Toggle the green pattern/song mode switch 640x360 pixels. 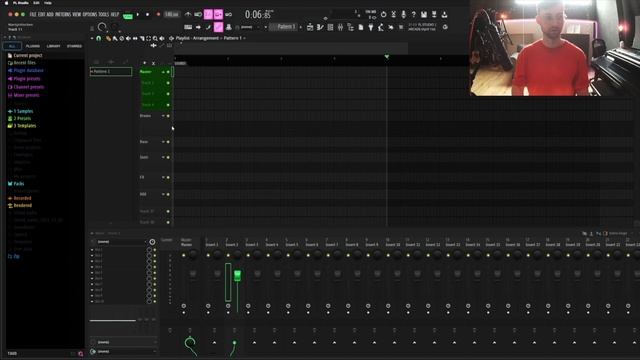pyautogui.click(x=128, y=16)
